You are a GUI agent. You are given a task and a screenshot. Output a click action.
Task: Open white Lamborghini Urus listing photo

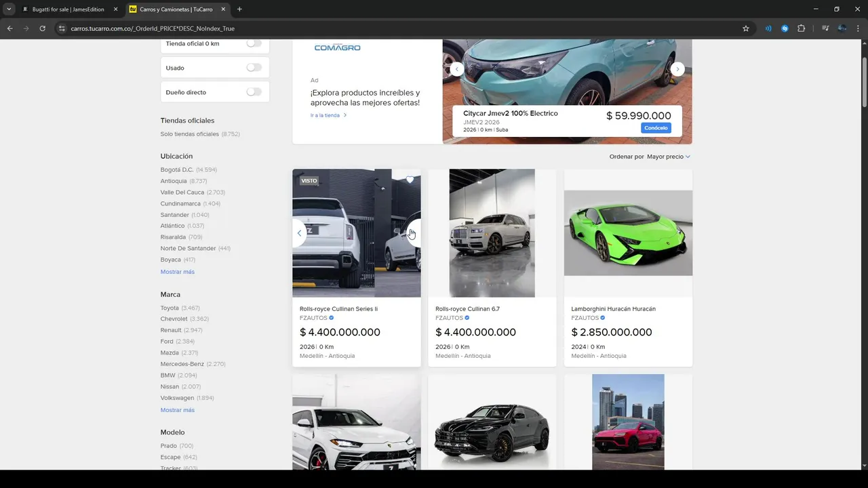coord(356,422)
